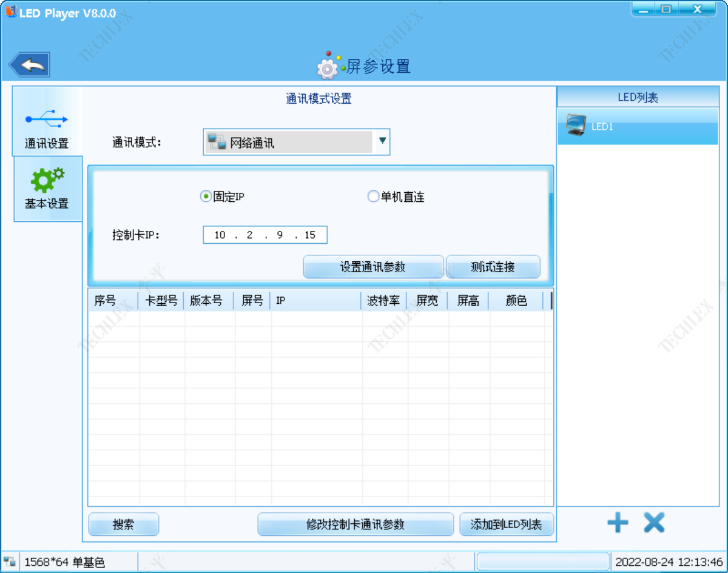Click the X icon to delete LED
The width and height of the screenshot is (728, 573).
(654, 523)
